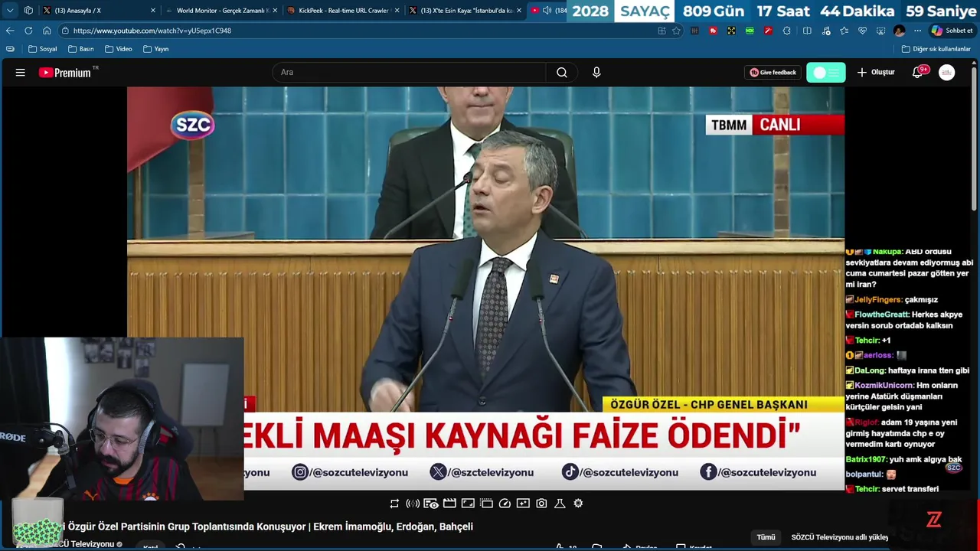Open the workspaces icon in tab bar
The width and height of the screenshot is (980, 551).
(28, 11)
